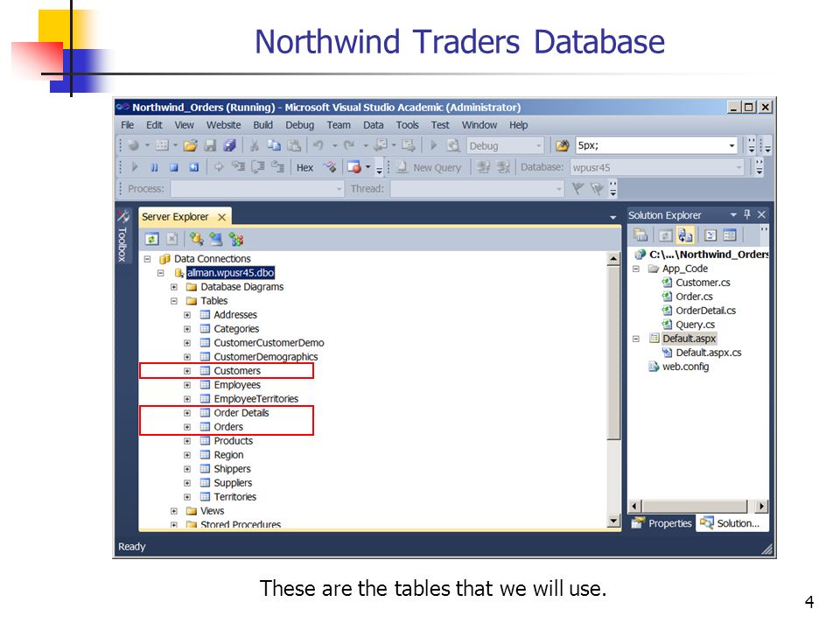Click the Step Over icon
Viewport: 840px width, 630px height.
tap(257, 168)
